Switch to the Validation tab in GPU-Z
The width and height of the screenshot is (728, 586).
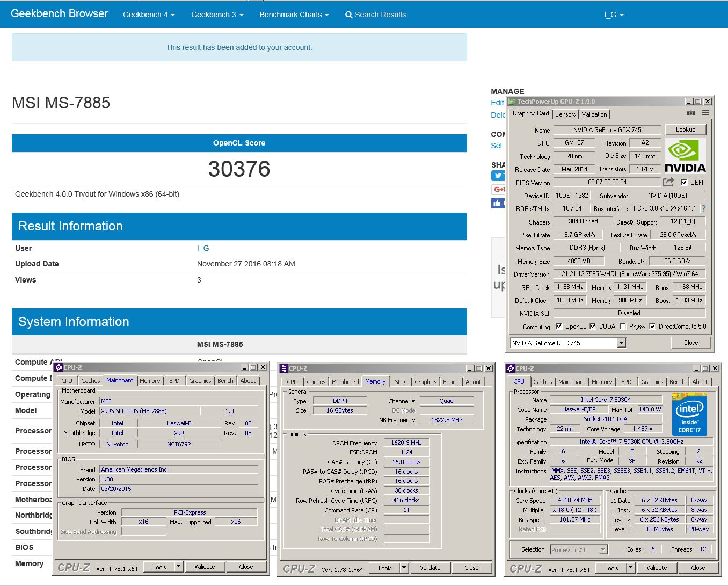click(594, 114)
